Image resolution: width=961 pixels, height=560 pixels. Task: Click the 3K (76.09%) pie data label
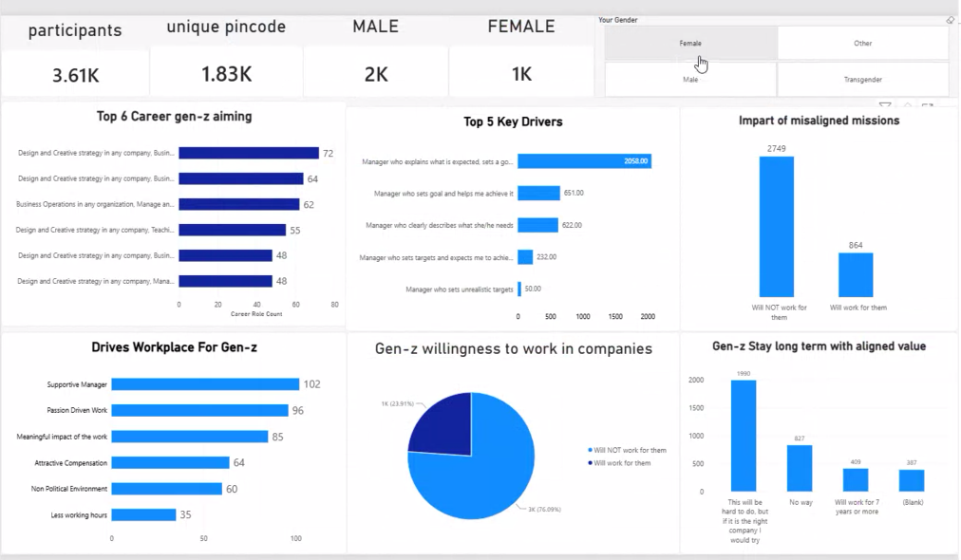(544, 509)
